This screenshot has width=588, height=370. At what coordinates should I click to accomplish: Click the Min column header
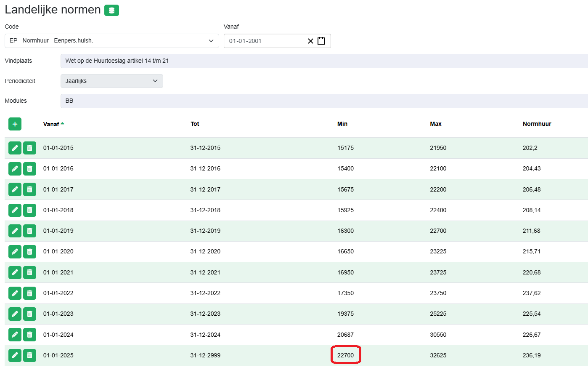point(342,124)
